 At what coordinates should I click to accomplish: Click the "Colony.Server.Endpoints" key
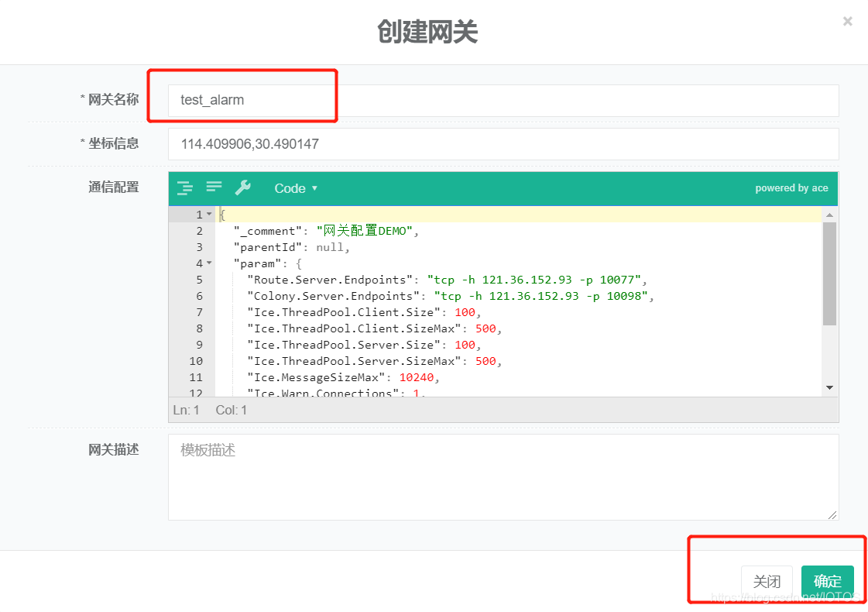[333, 296]
